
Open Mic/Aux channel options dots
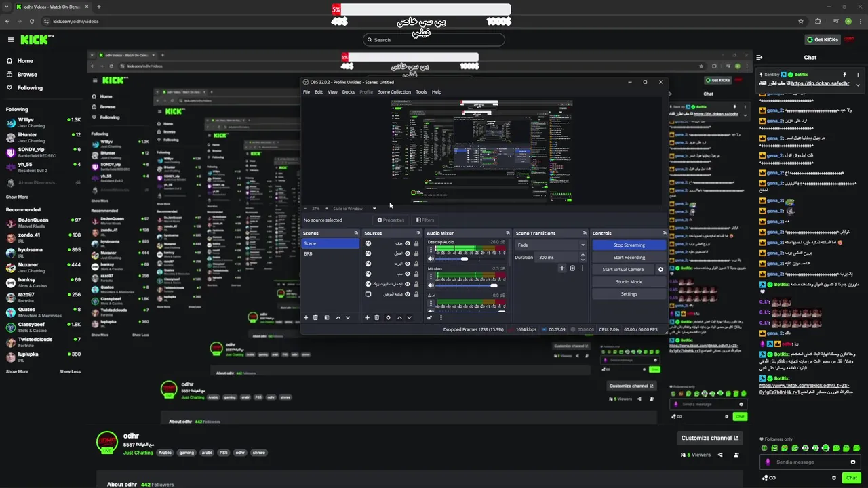pyautogui.click(x=431, y=277)
